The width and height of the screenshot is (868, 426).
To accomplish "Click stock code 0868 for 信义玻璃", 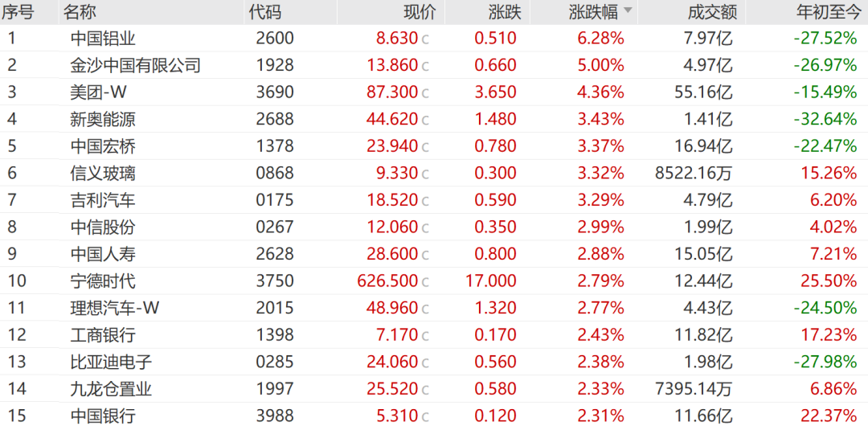I will point(275,174).
